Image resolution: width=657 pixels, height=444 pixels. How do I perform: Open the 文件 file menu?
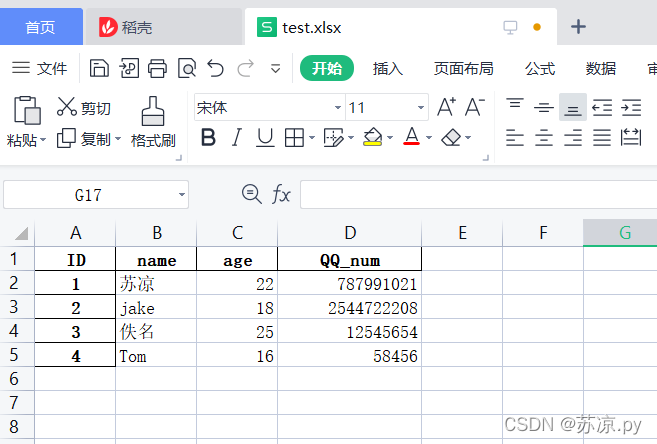[x=39, y=68]
